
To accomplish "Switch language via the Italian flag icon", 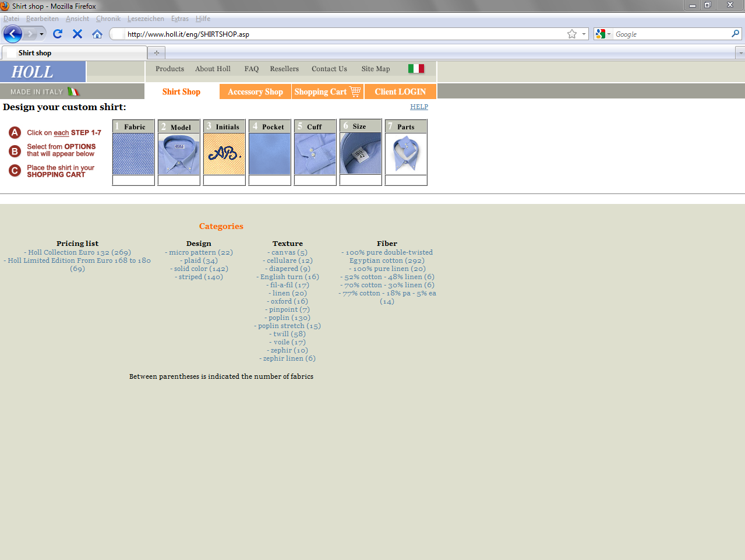I will point(416,69).
